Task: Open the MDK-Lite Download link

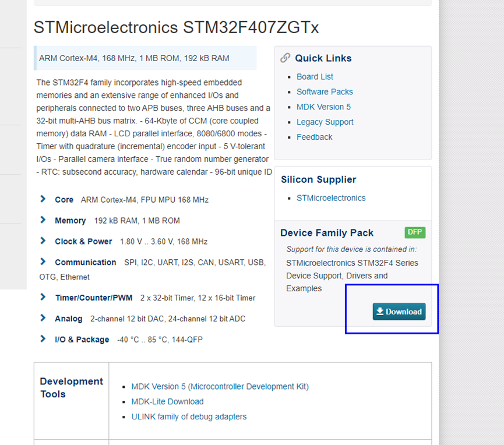Action: 167,402
